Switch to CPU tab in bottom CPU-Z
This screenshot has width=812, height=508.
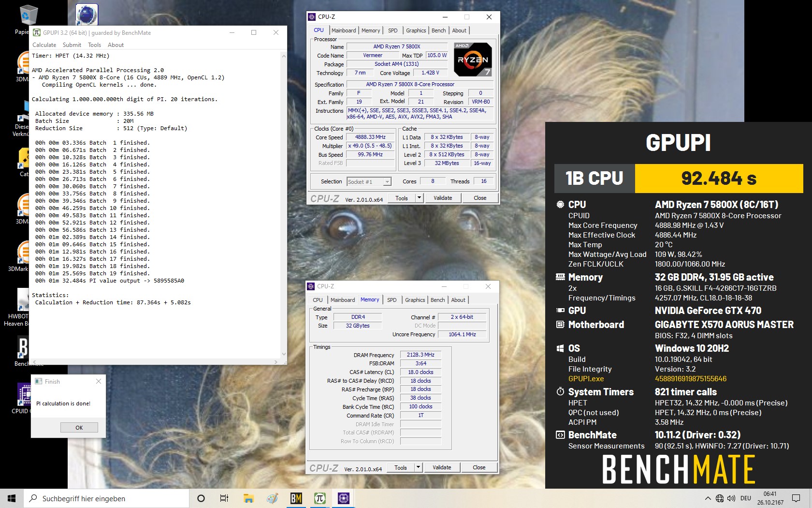(318, 300)
